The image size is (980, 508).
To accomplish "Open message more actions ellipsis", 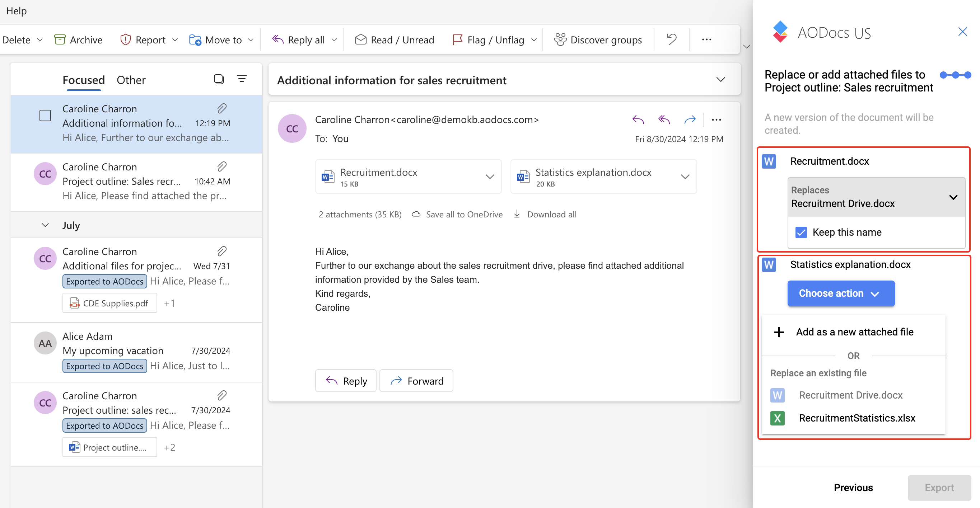I will 717,120.
